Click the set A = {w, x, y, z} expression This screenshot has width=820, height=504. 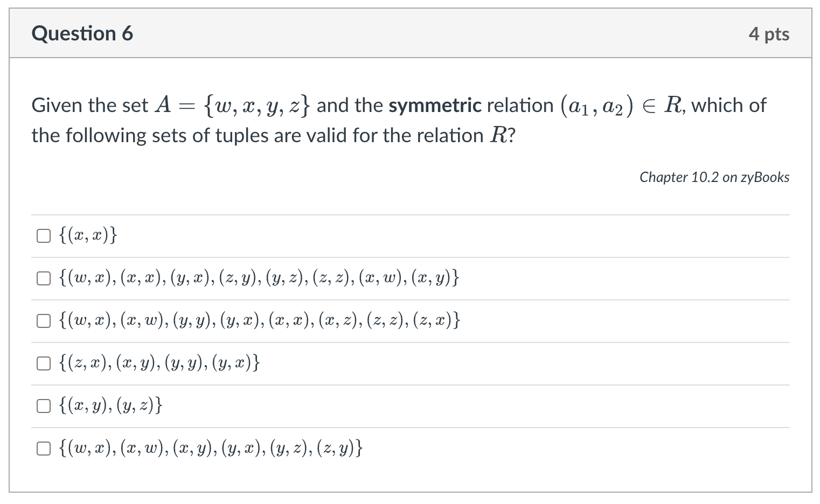coord(232,104)
